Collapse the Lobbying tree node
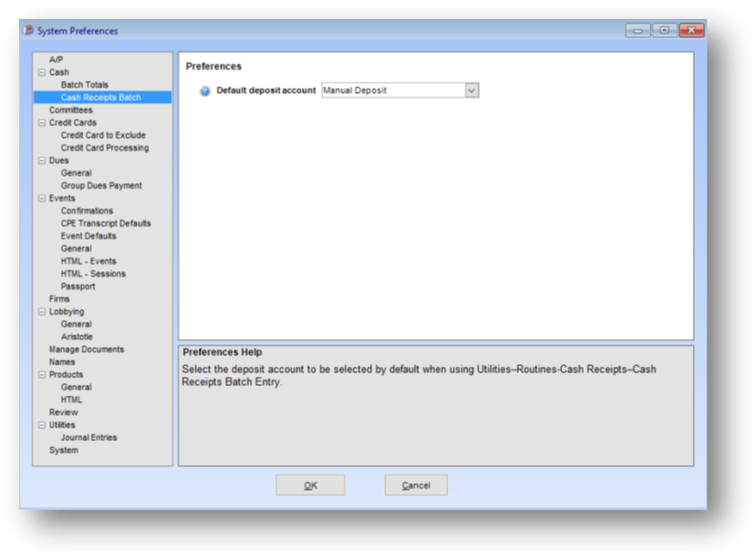Screen dimensions: 756x559 pos(41,312)
